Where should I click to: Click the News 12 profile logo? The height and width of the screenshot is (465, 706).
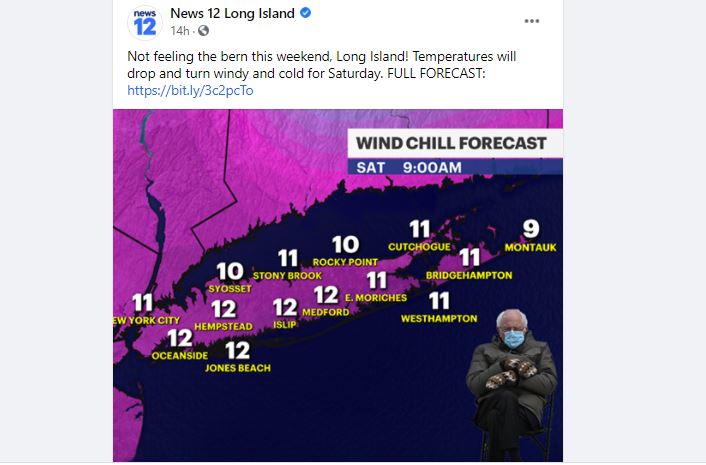tap(145, 23)
